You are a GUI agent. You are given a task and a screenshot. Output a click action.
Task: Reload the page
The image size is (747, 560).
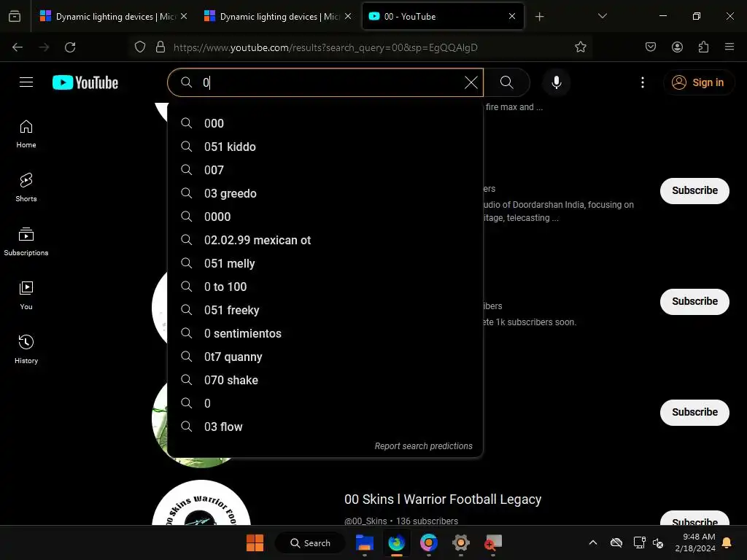tap(70, 47)
